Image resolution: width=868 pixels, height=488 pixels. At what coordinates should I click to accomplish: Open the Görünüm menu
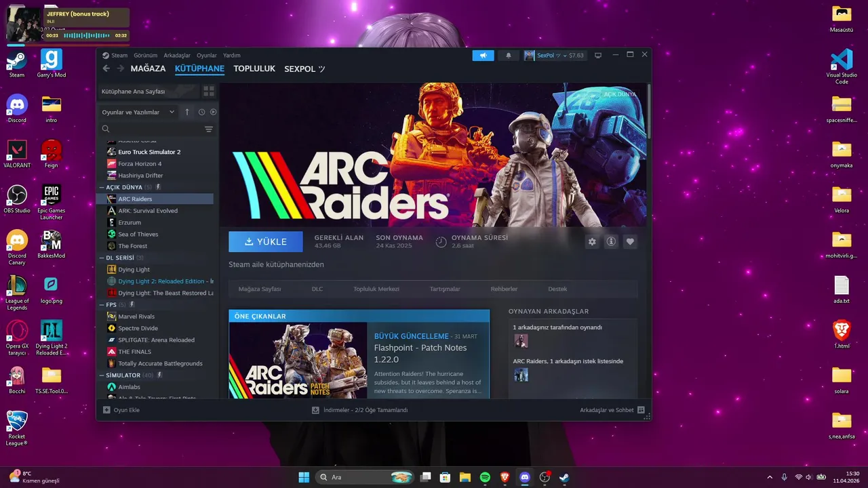pyautogui.click(x=145, y=56)
